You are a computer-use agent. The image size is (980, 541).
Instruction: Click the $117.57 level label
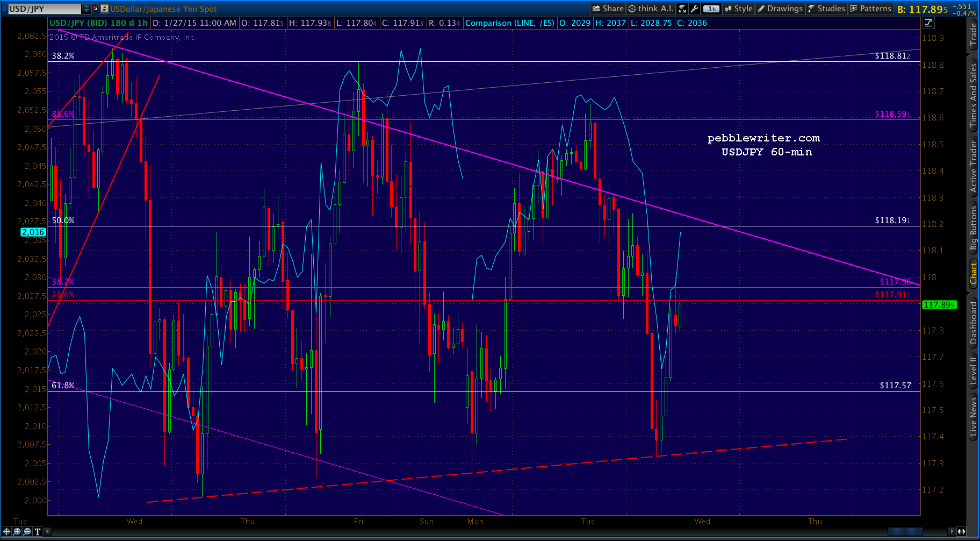click(896, 386)
